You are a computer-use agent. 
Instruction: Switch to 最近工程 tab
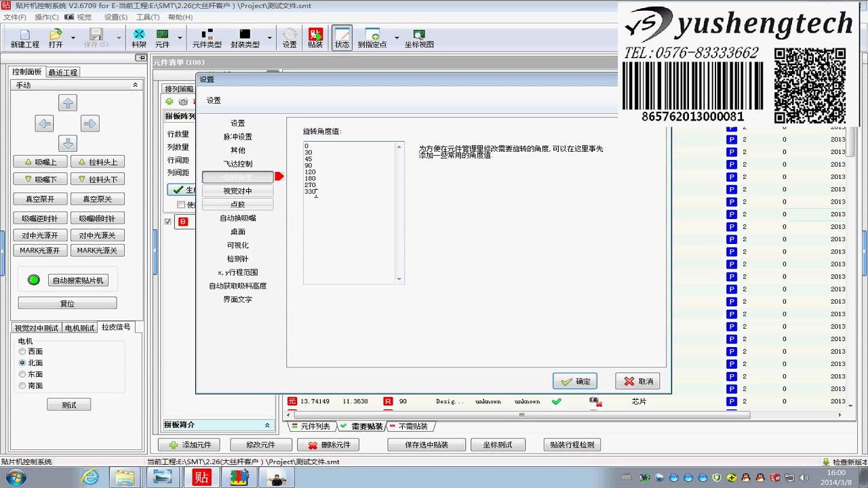pyautogui.click(x=62, y=72)
